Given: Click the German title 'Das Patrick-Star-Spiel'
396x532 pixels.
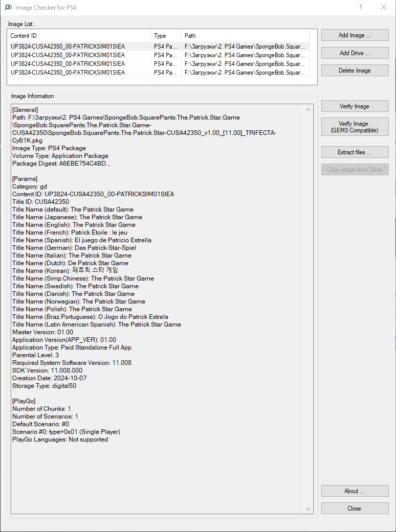Looking at the screenshot, I should 105,248.
